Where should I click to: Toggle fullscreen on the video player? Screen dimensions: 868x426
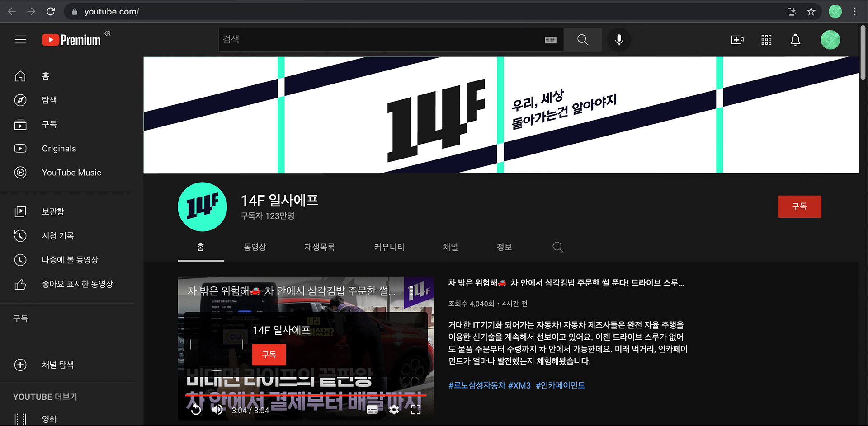(415, 410)
